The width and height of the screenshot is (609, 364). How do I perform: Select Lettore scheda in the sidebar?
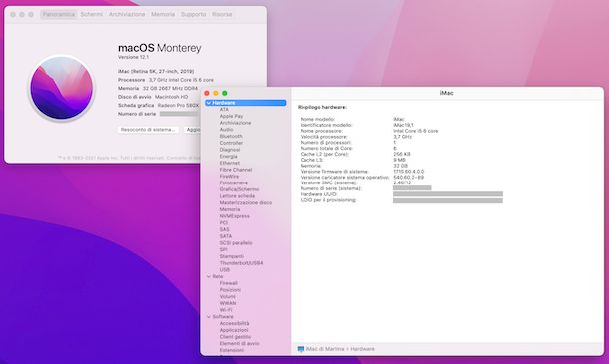coord(237,196)
